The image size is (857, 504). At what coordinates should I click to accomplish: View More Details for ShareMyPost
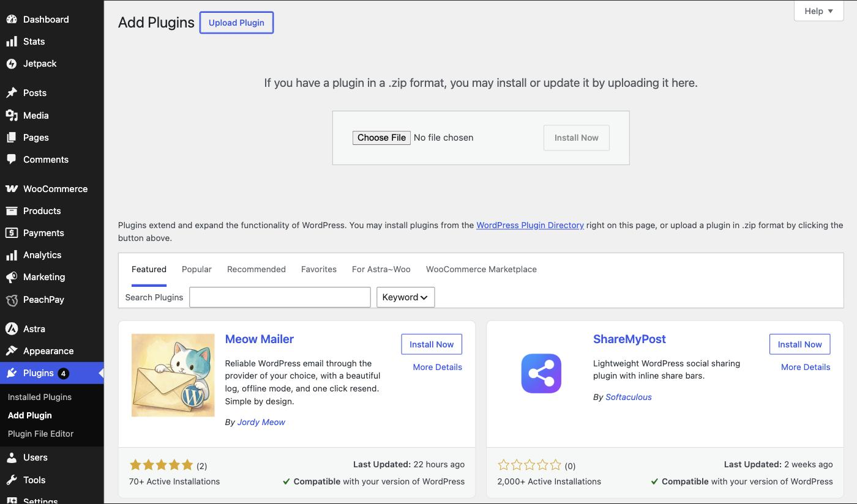point(806,367)
